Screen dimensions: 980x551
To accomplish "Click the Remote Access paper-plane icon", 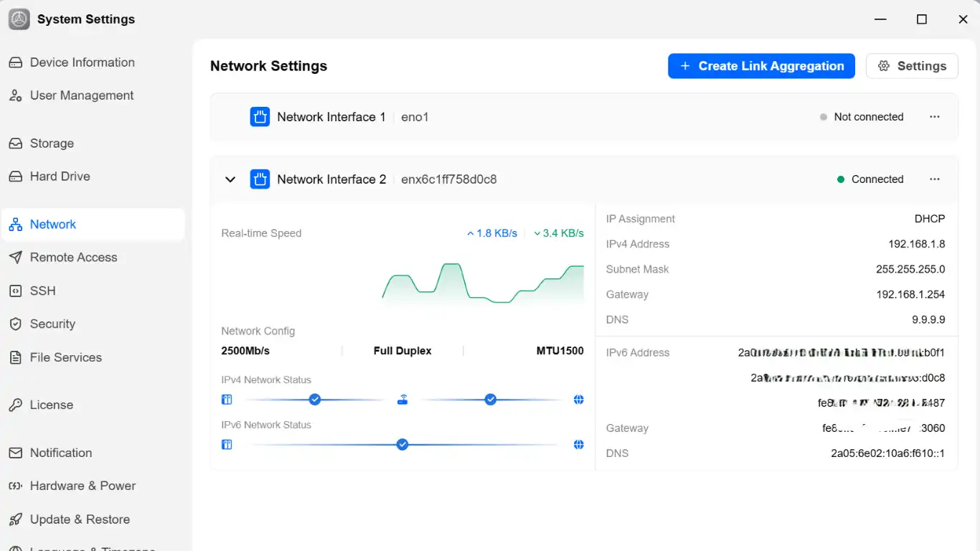I will [x=15, y=258].
